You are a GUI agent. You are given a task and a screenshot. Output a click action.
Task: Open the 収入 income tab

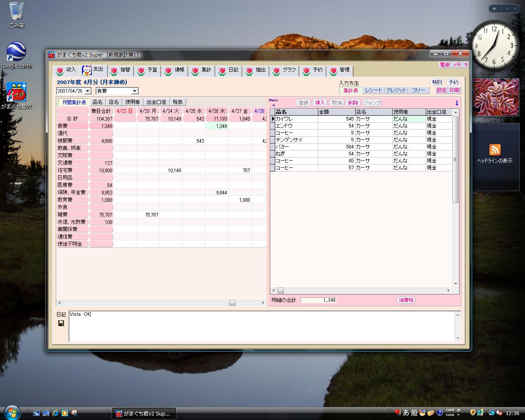(x=66, y=71)
